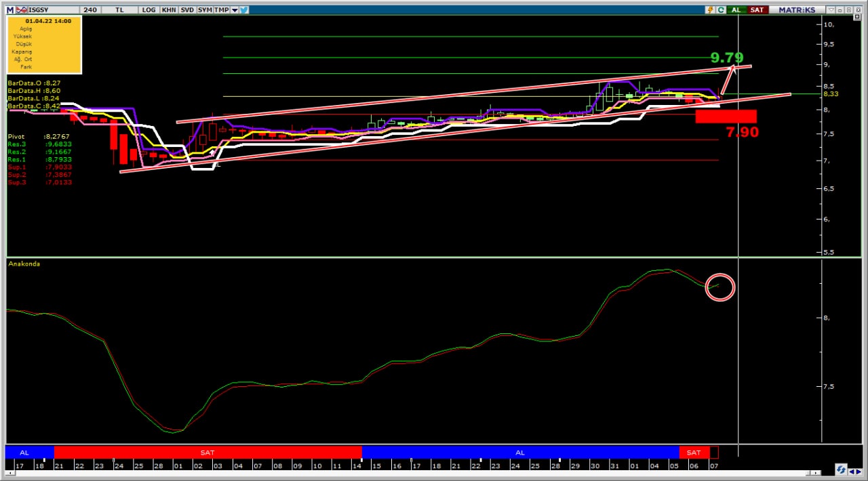Toggle the SVD option in the toolbar
Image resolution: width=868 pixels, height=481 pixels.
coord(186,9)
